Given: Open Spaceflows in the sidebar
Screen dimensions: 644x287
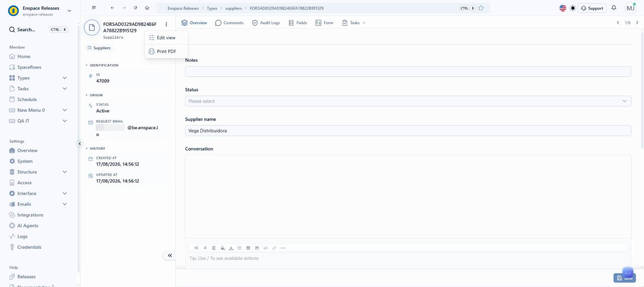Looking at the screenshot, I should pos(29,67).
